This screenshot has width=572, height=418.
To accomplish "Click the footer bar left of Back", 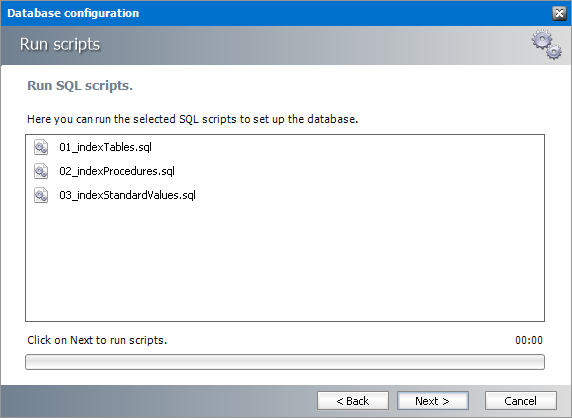I will point(159,401).
